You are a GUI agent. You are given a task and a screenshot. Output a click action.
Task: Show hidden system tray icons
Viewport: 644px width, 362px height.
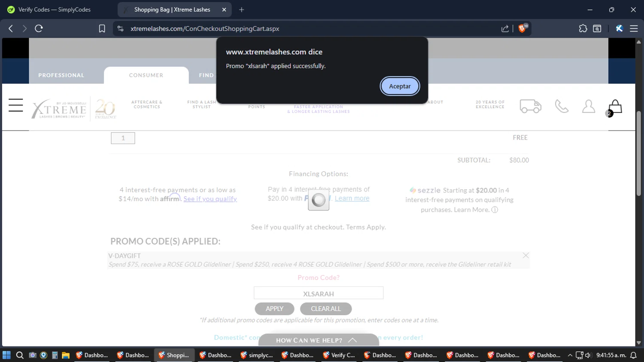pyautogui.click(x=570, y=355)
